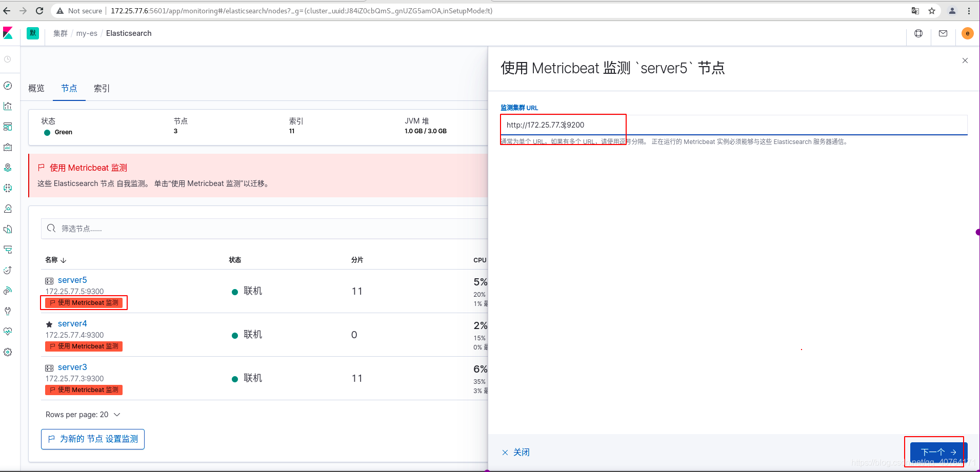Open the browser three-dot menu

pyautogui.click(x=969, y=11)
